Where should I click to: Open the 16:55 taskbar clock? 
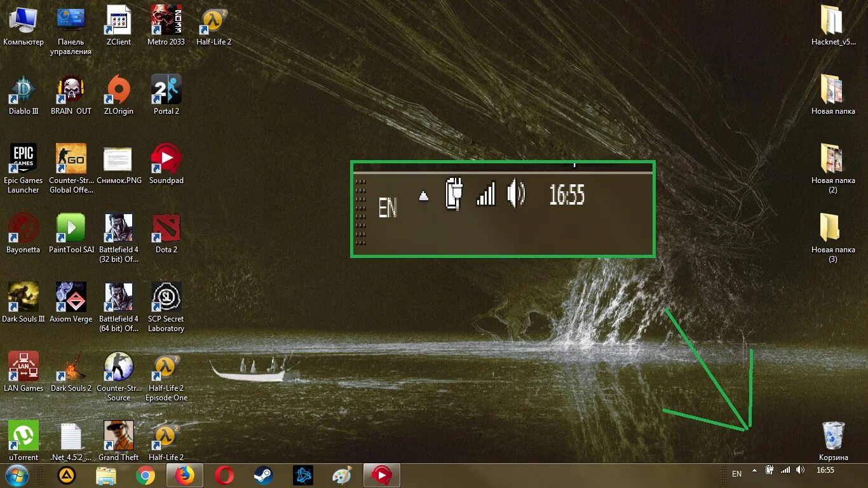pyautogui.click(x=825, y=470)
